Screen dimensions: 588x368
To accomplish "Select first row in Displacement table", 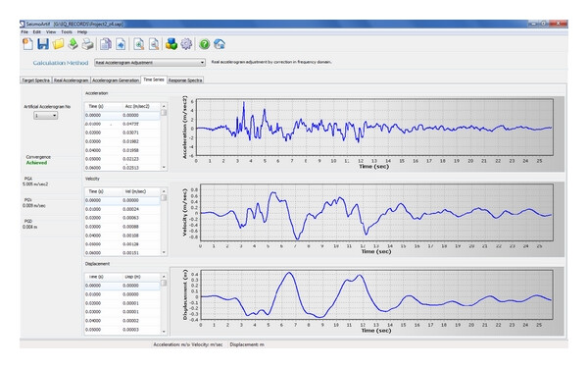I will 122,286.
